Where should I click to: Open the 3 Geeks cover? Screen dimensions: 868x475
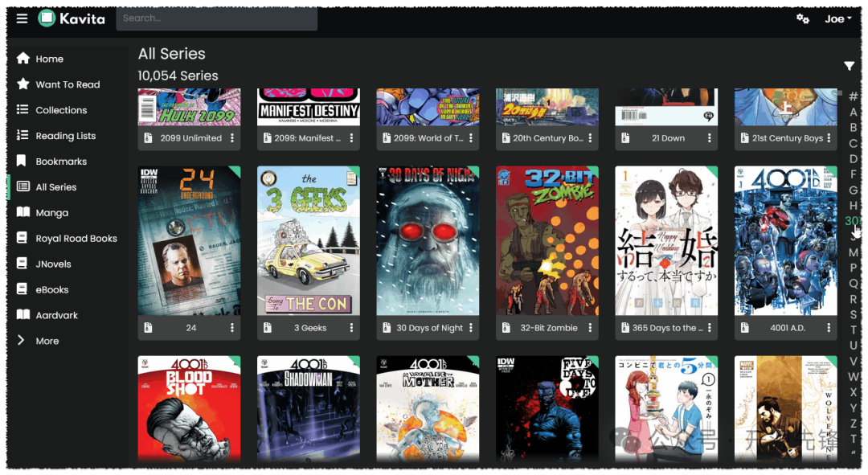(x=309, y=241)
